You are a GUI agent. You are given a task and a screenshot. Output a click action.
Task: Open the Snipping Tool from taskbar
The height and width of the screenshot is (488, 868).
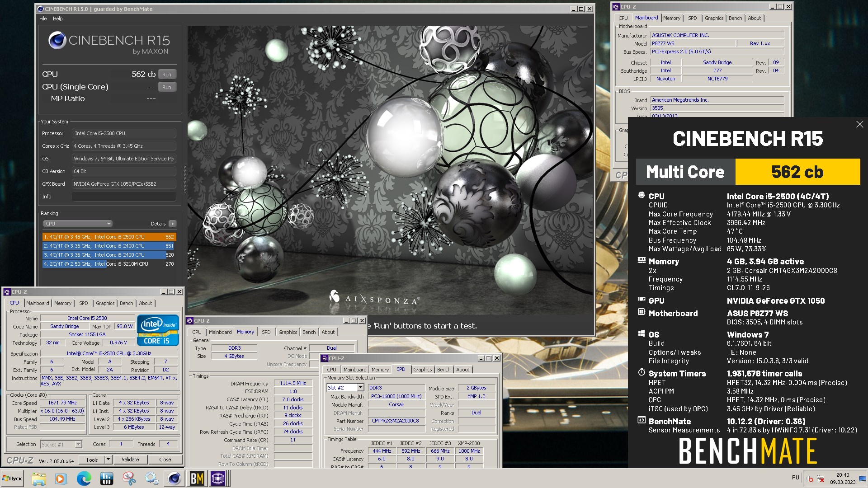coord(129,479)
